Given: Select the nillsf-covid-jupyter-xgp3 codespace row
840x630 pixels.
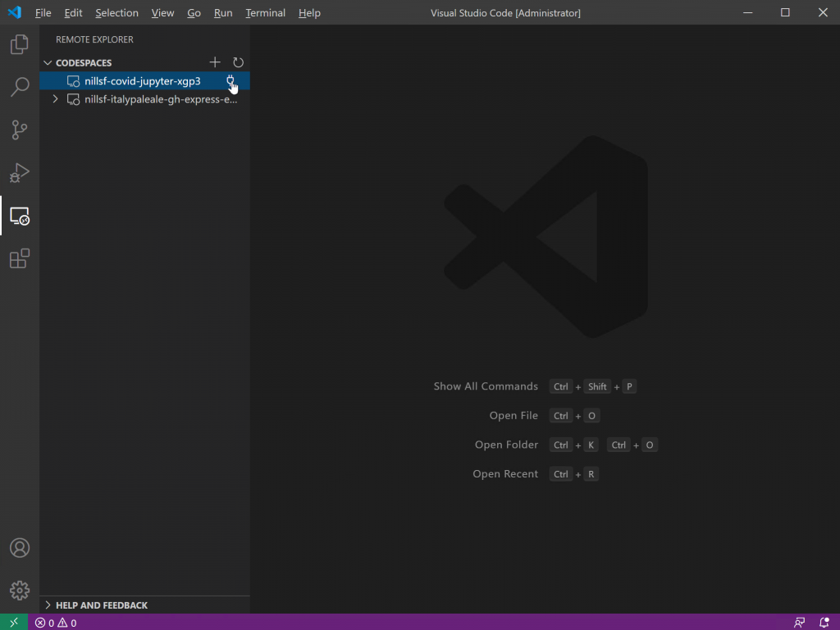Looking at the screenshot, I should 144,81.
